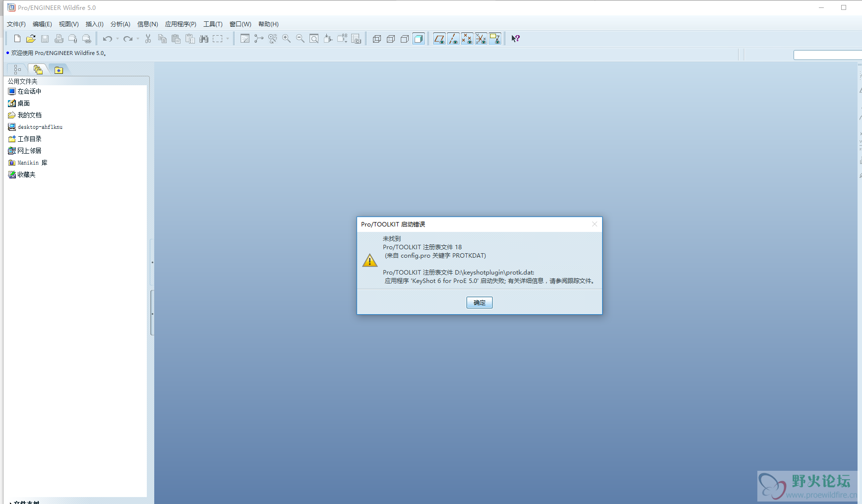
Task: Select 我的文档 folder entry
Action: click(x=25, y=115)
